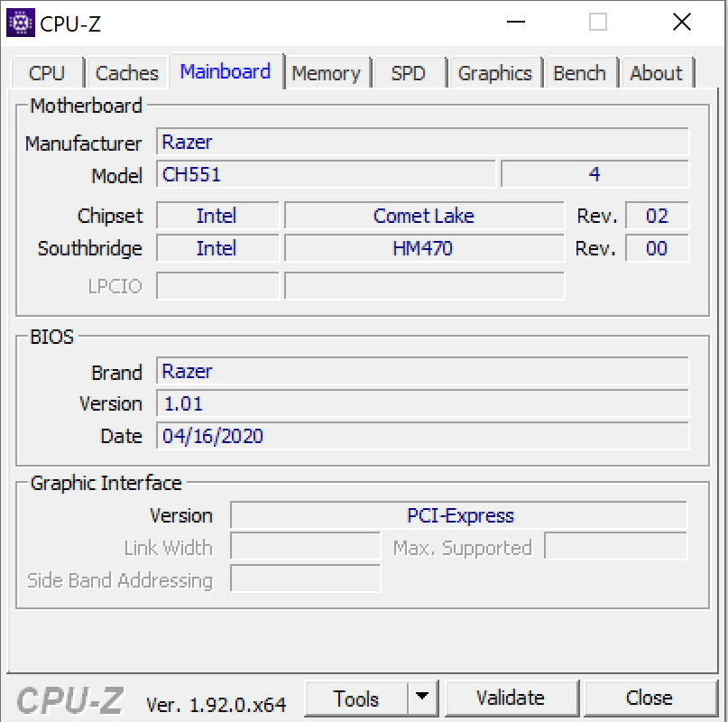Click the Side Band Addressing field
Image resolution: width=728 pixels, height=722 pixels.
(306, 579)
